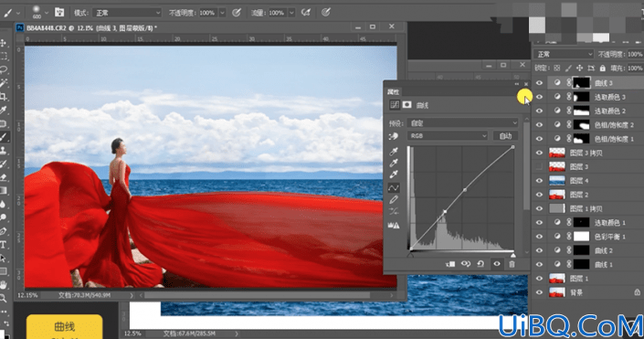Viewport: 644px width, 339px height.
Task: Click the 12.15% zoom level field
Action: click(28, 295)
